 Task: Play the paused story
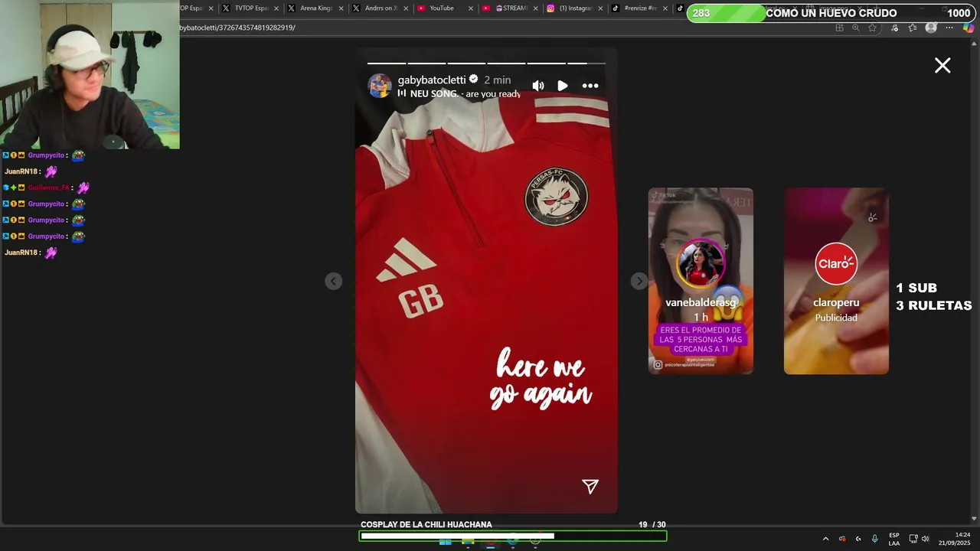[563, 86]
